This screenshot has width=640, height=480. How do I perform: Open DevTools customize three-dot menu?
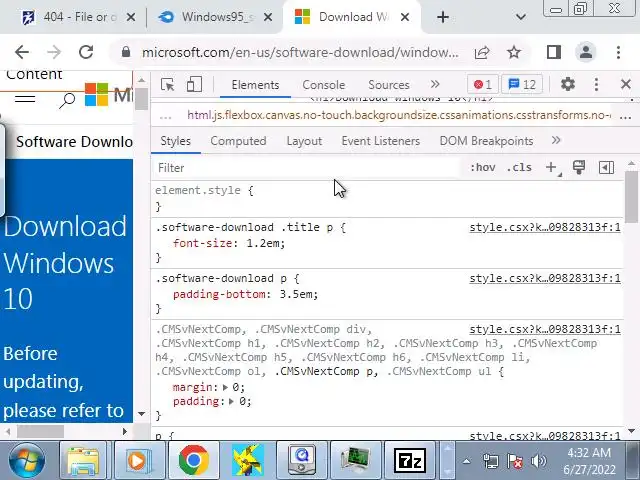point(596,84)
